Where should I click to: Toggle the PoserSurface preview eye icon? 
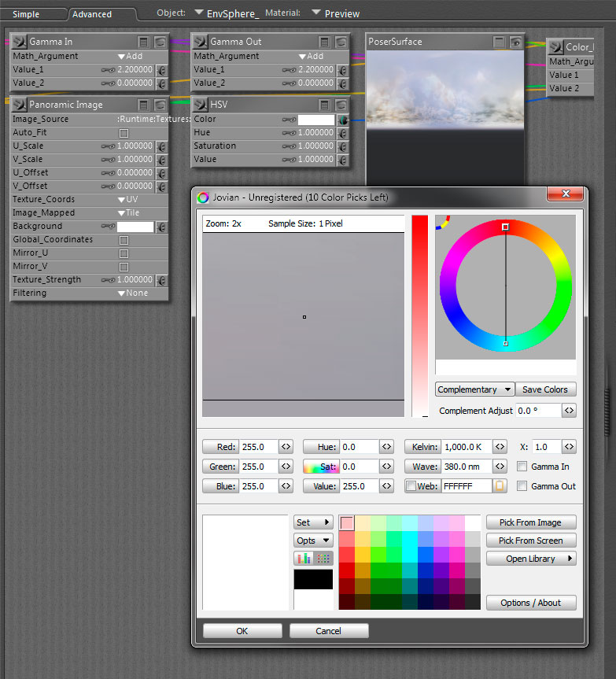click(515, 42)
